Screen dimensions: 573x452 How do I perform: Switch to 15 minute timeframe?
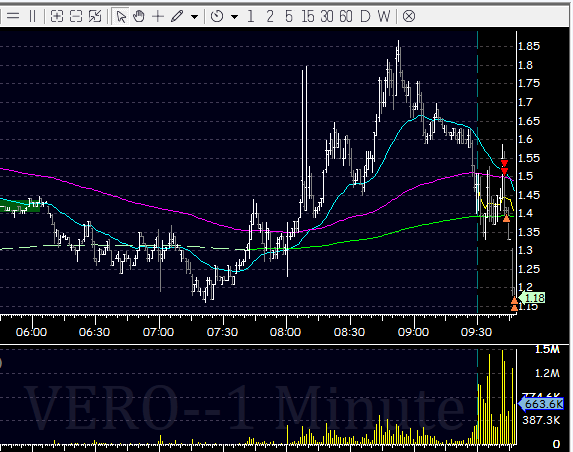pos(308,16)
